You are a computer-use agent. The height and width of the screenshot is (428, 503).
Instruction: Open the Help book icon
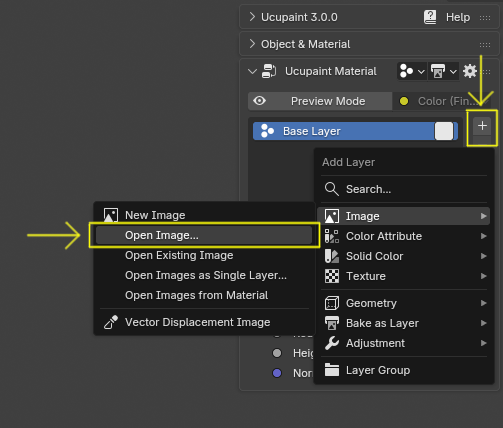430,17
